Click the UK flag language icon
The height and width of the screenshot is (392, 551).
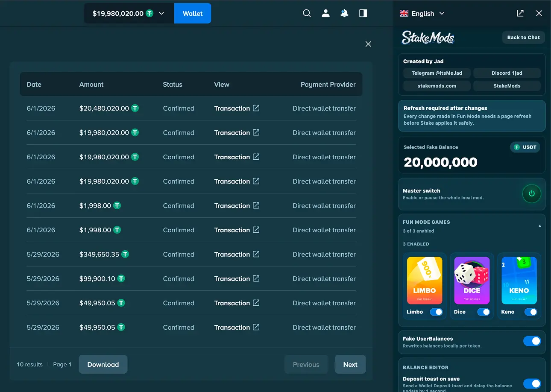tap(404, 13)
